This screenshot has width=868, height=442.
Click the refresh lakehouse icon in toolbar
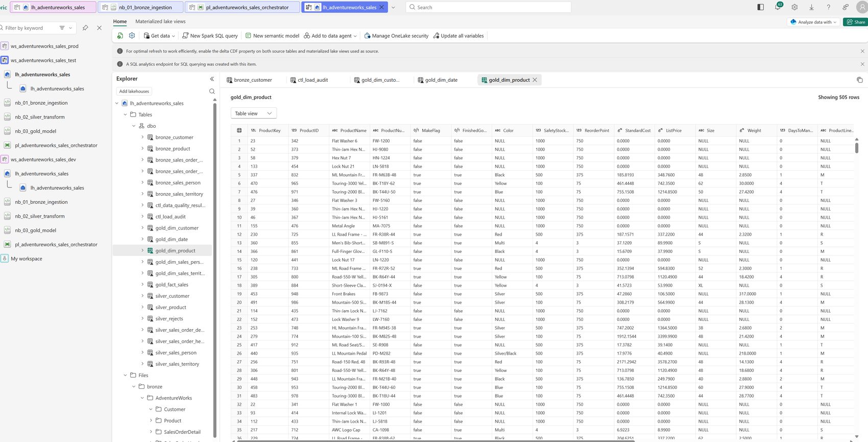[x=120, y=36]
